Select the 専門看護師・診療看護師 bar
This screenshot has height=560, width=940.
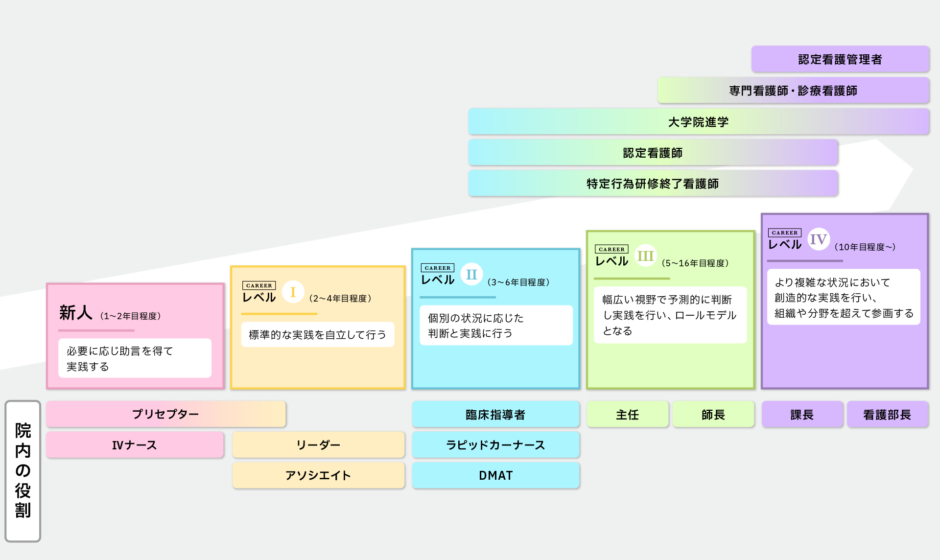[793, 91]
